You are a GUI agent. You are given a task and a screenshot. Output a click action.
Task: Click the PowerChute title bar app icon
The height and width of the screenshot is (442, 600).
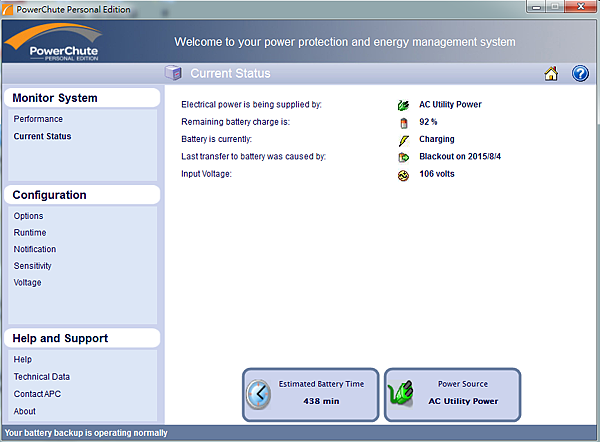tap(8, 9)
